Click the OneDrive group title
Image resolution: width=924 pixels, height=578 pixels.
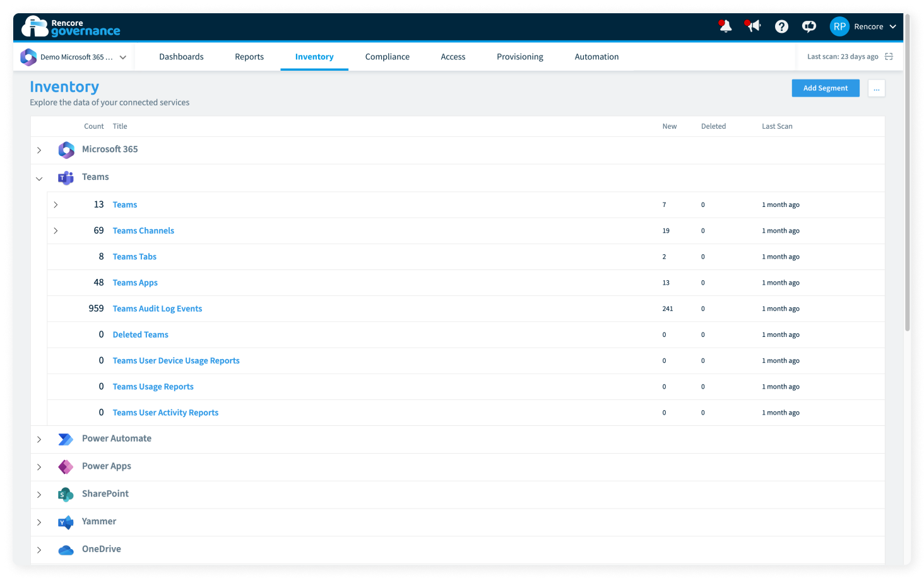click(102, 550)
